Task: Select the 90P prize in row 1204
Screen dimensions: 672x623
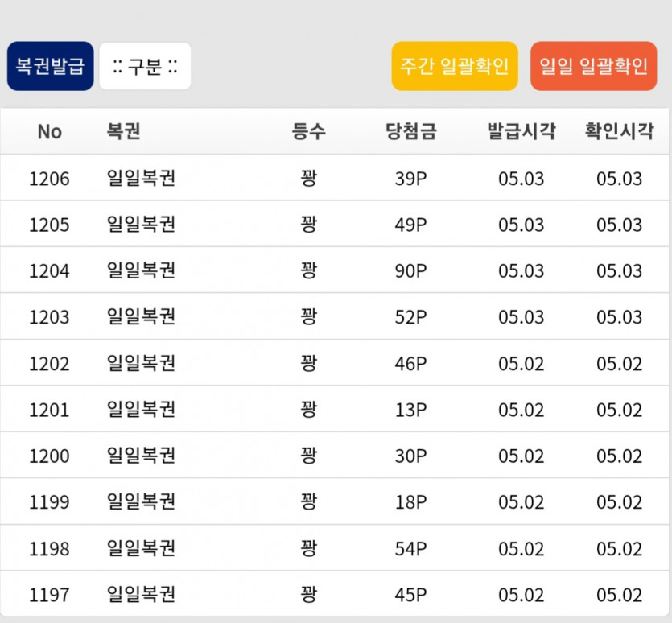Action: pyautogui.click(x=410, y=271)
